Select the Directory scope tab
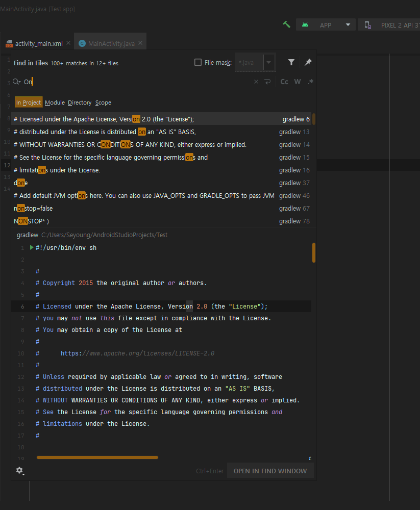Screen dimensions: 420x510 (x=80, y=103)
